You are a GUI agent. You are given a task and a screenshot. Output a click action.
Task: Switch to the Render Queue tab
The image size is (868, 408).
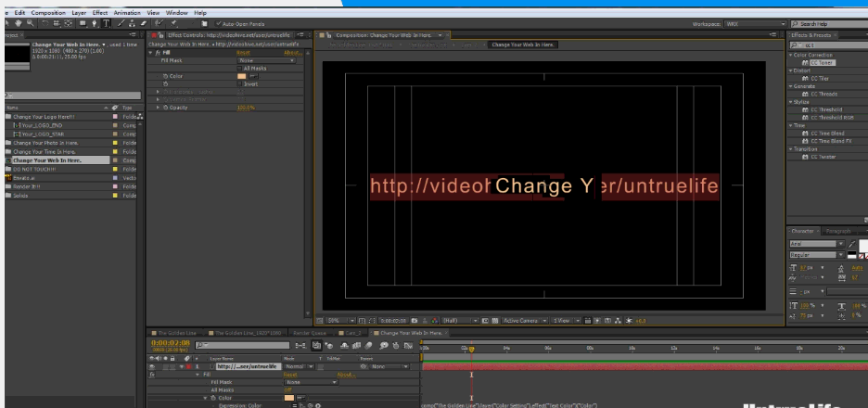click(x=310, y=333)
